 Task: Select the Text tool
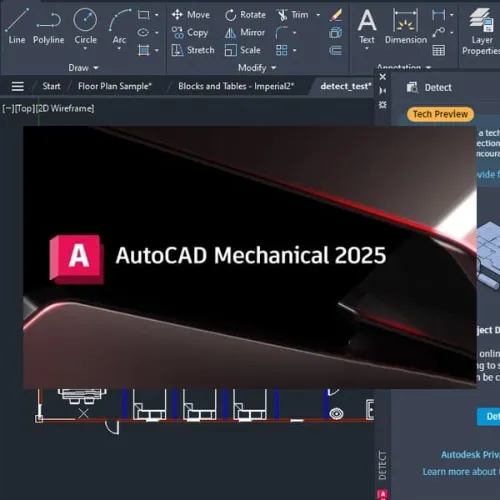tap(367, 26)
